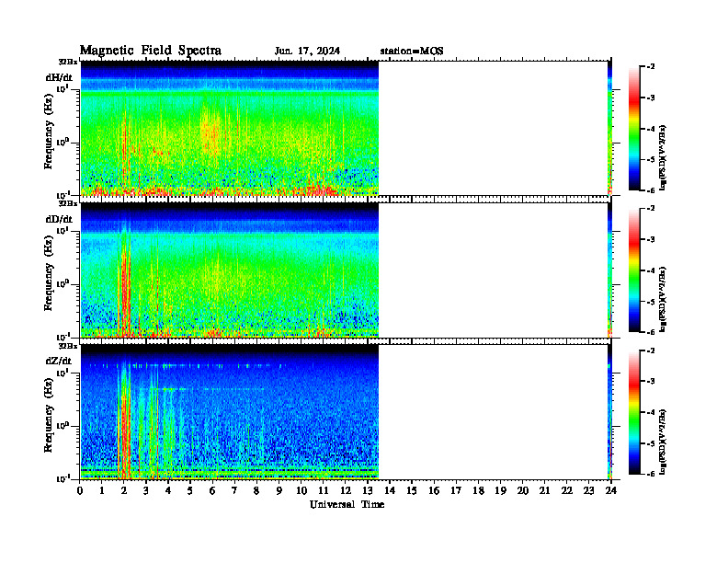Click the "-2" tick on dH/dt colorbar
The width and height of the screenshot is (728, 563).
coord(651,67)
